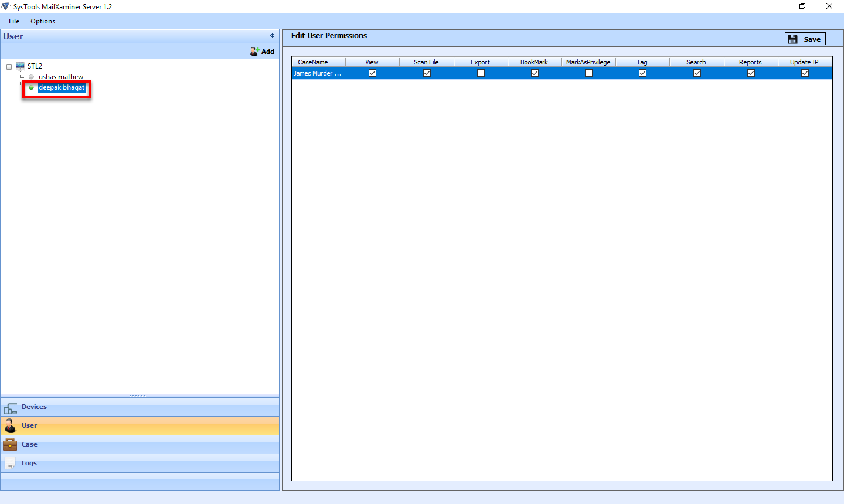The height and width of the screenshot is (504, 844).
Task: Switch to the Case section
Action: tap(139, 445)
